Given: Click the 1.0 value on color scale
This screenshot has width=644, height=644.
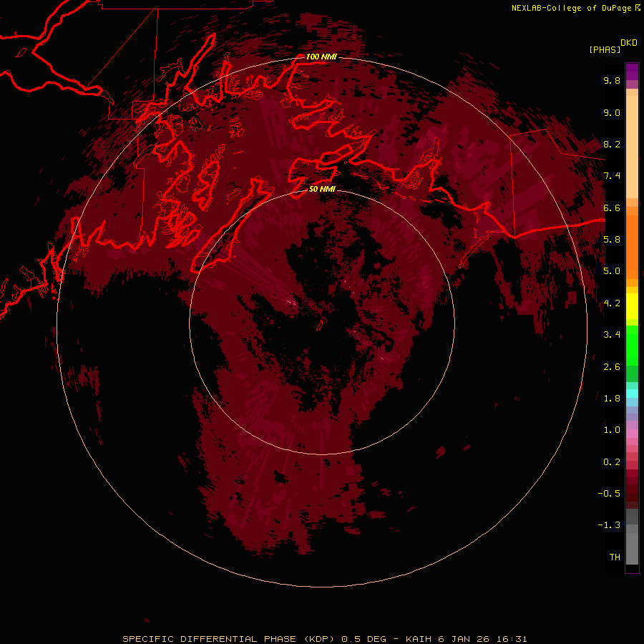Looking at the screenshot, I should (612, 430).
